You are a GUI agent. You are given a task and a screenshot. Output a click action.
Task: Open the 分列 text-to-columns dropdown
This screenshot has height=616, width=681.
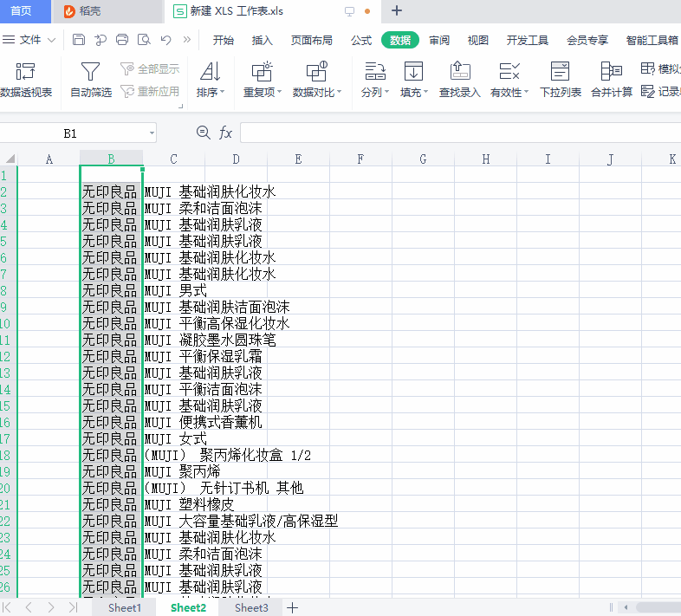pyautogui.click(x=375, y=81)
